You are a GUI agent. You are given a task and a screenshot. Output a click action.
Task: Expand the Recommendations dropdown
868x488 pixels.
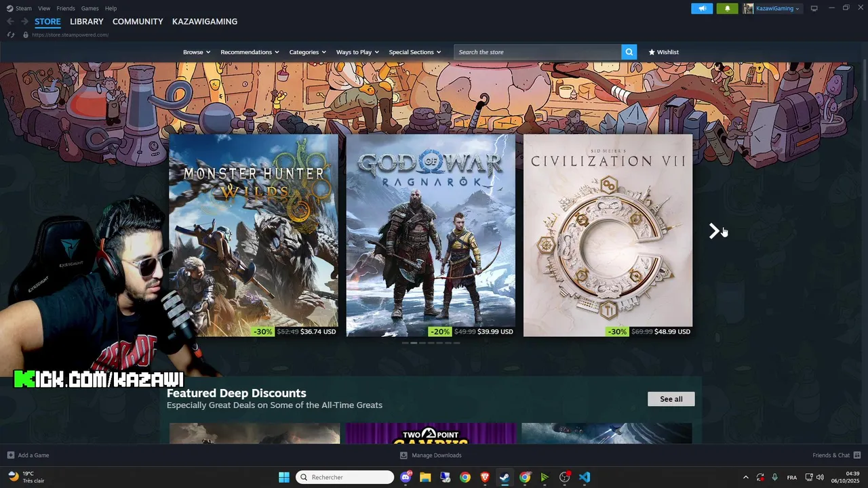[x=250, y=52]
